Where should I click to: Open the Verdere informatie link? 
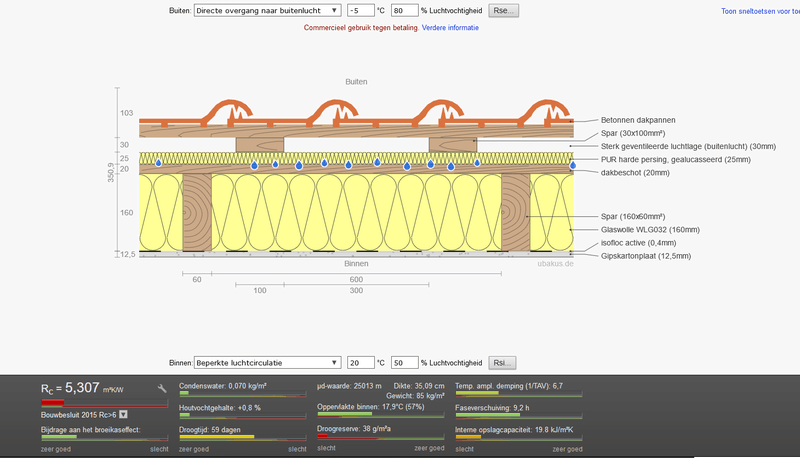coord(450,28)
